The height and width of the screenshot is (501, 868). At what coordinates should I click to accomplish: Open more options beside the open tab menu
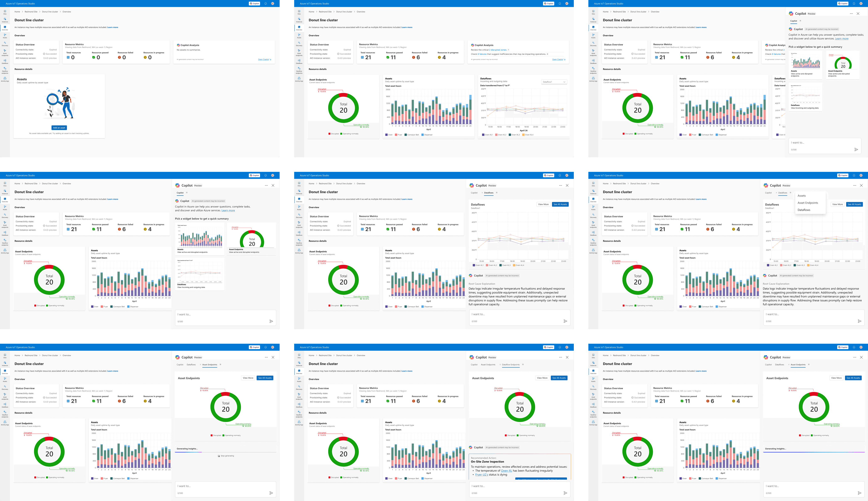[x=855, y=185]
